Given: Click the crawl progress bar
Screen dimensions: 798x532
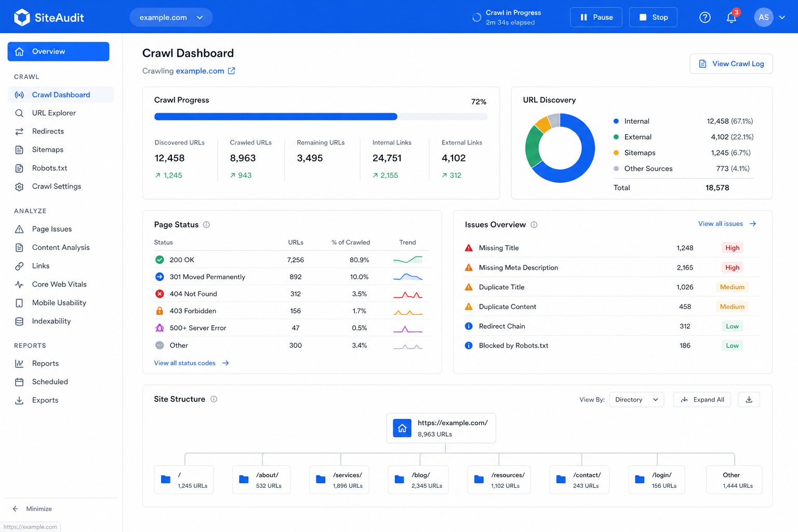Looking at the screenshot, I should (x=321, y=117).
